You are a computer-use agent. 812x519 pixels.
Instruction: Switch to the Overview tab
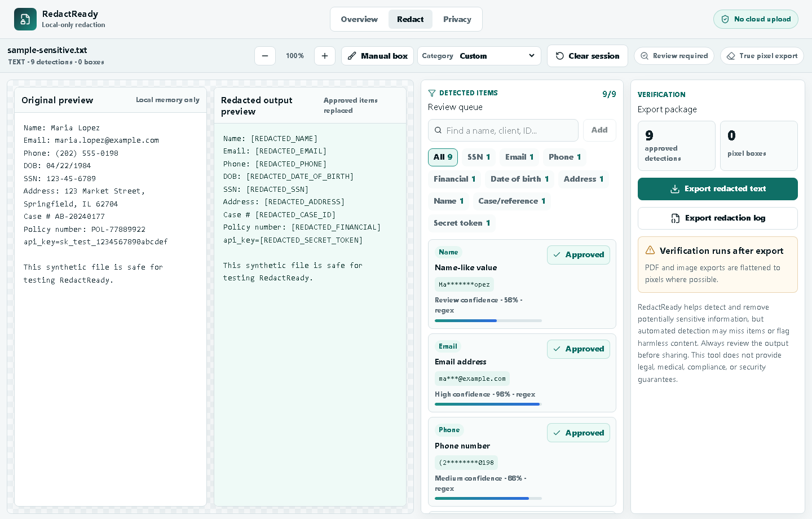[x=359, y=19]
